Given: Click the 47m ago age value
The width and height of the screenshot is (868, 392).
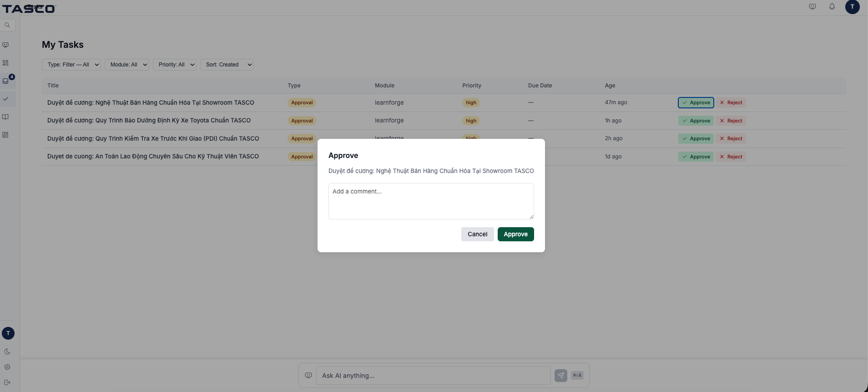Looking at the screenshot, I should pyautogui.click(x=616, y=102).
